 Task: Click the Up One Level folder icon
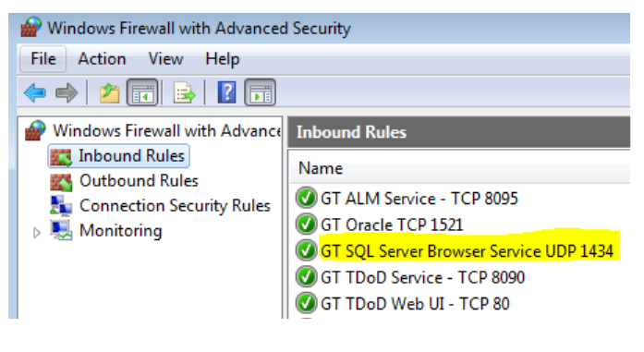(110, 92)
